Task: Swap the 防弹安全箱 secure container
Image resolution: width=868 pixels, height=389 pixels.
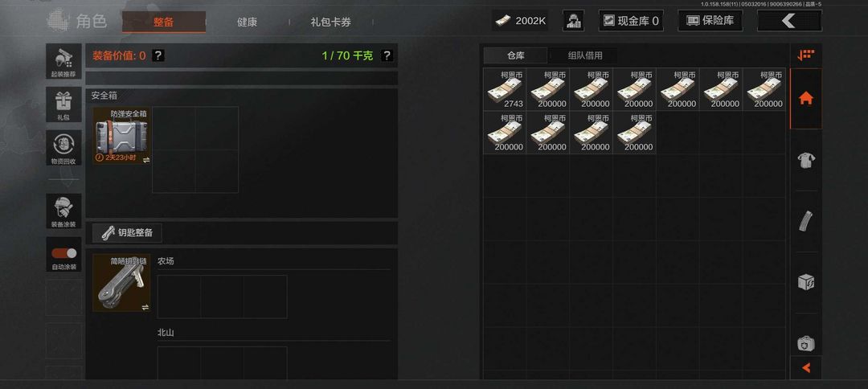Action: tap(146, 160)
